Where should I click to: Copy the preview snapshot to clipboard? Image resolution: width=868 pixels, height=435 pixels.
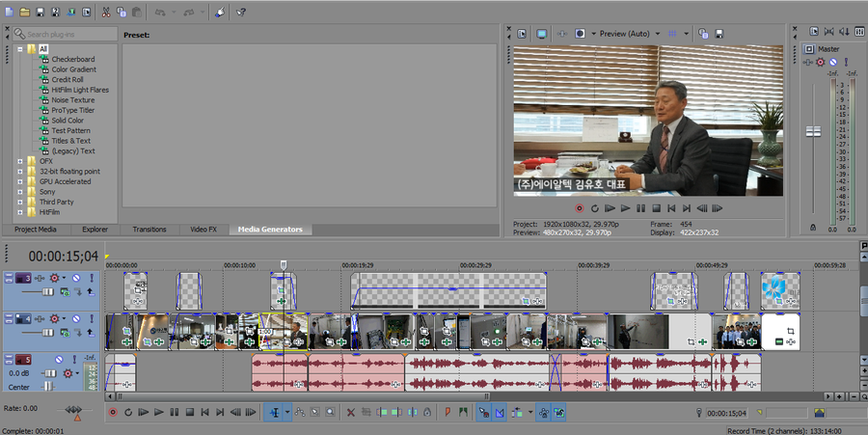[703, 34]
